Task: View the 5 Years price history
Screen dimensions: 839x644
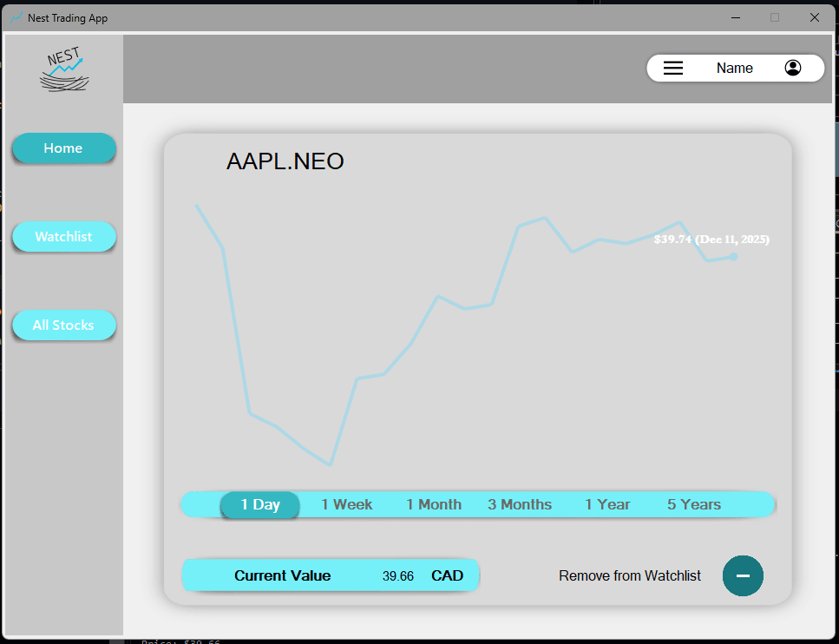Action: [x=693, y=504]
